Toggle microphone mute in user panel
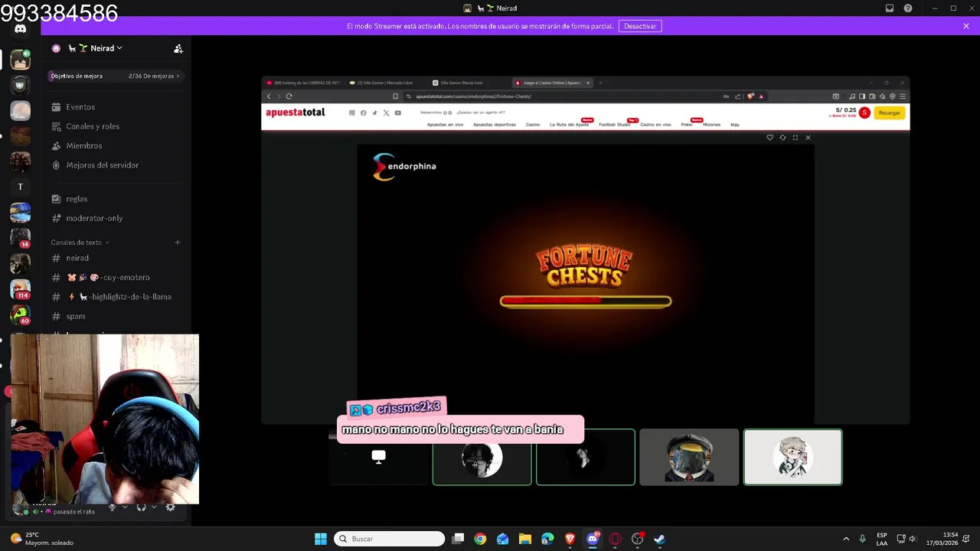Image resolution: width=980 pixels, height=551 pixels. click(x=113, y=507)
